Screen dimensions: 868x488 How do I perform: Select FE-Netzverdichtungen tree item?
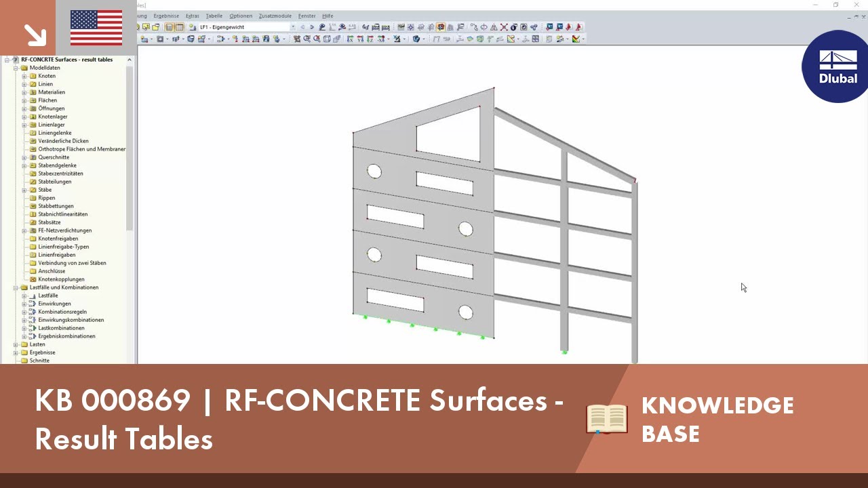coord(64,230)
